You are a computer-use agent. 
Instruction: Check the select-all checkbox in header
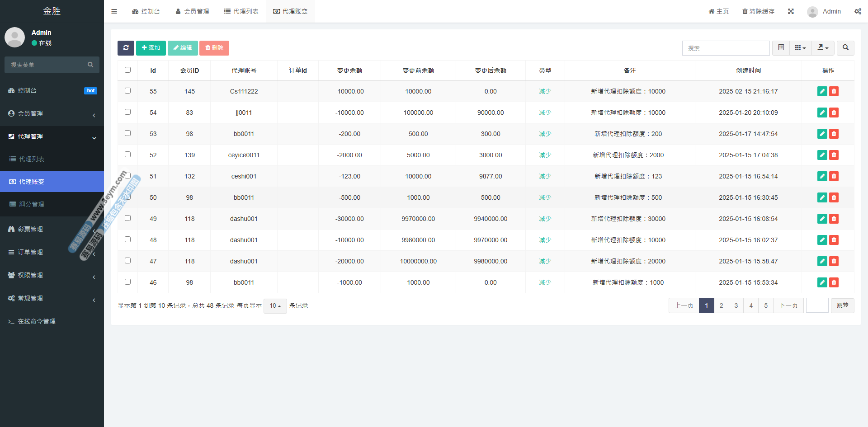click(127, 70)
